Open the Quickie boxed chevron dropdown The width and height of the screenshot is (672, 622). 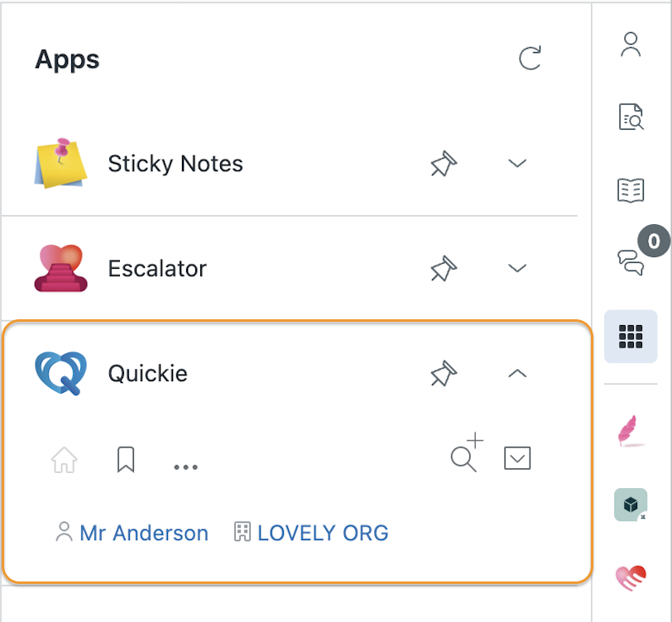(x=517, y=458)
